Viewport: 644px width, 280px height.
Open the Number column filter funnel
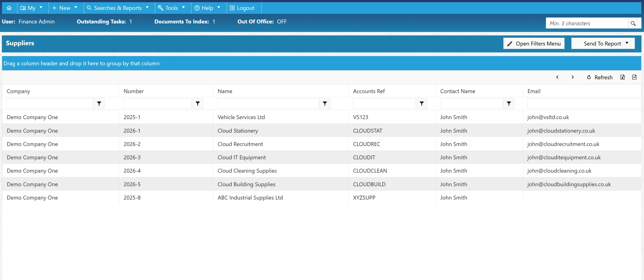(x=198, y=104)
